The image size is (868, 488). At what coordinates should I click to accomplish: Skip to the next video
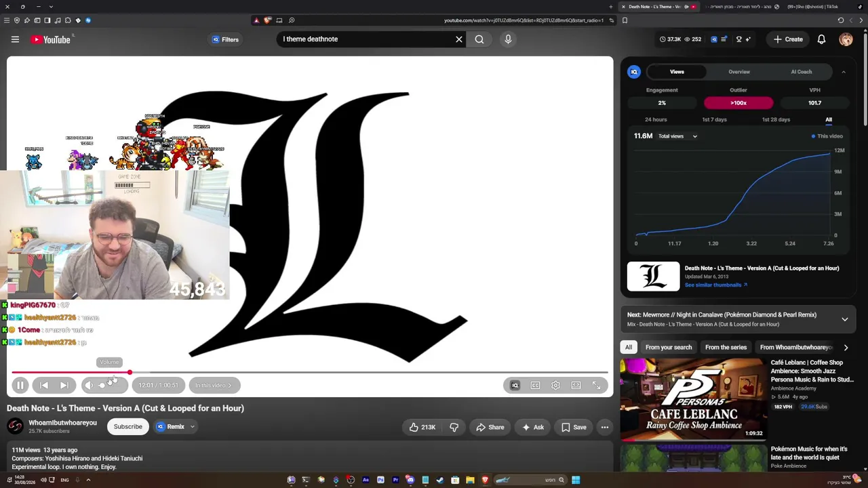point(64,385)
